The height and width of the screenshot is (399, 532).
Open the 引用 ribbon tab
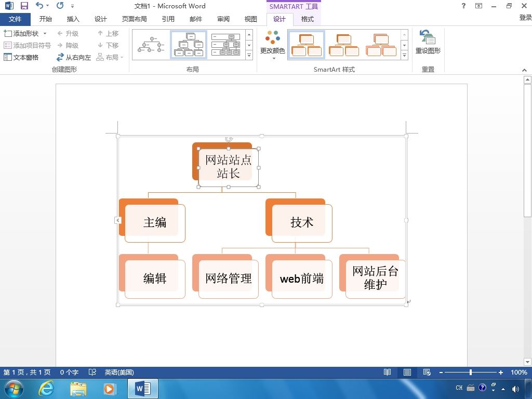168,19
